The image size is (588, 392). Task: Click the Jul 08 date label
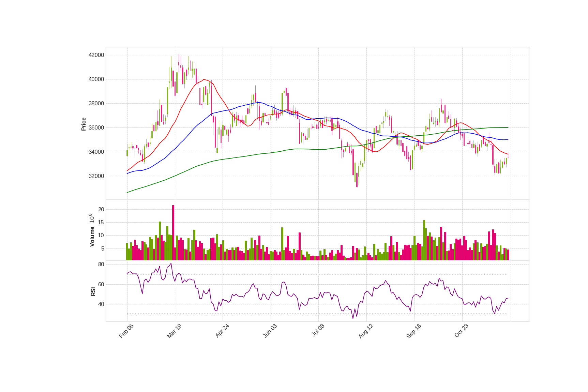(318, 330)
